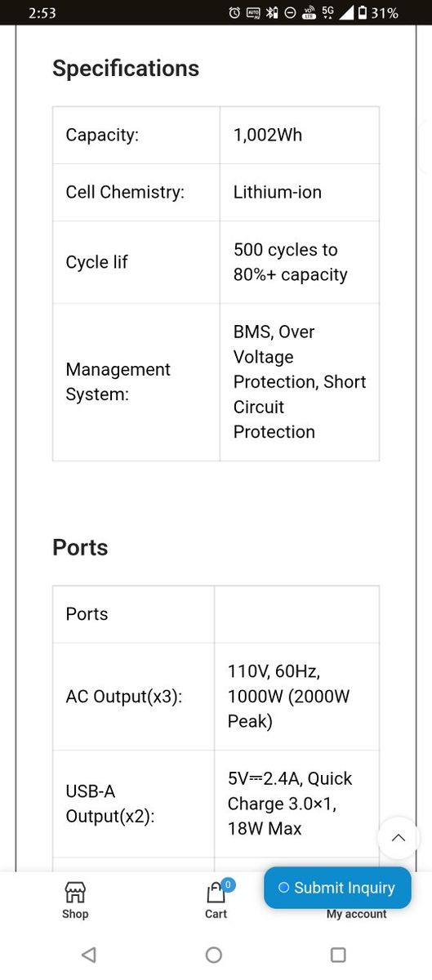This screenshot has width=432, height=980.
Task: Tap the scroll-to-top chevron button
Action: (399, 838)
